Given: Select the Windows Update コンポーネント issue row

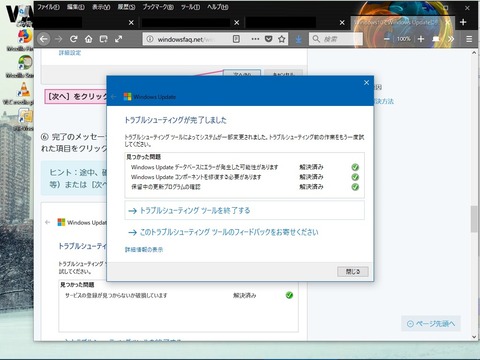Looking at the screenshot, I should click(244, 177).
